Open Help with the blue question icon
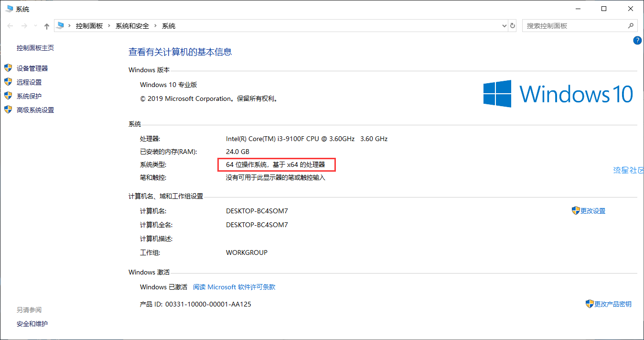 coord(637,41)
